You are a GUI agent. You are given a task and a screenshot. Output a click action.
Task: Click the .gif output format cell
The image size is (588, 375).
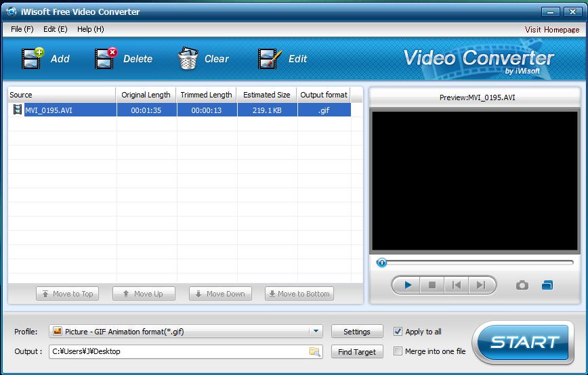(x=324, y=110)
